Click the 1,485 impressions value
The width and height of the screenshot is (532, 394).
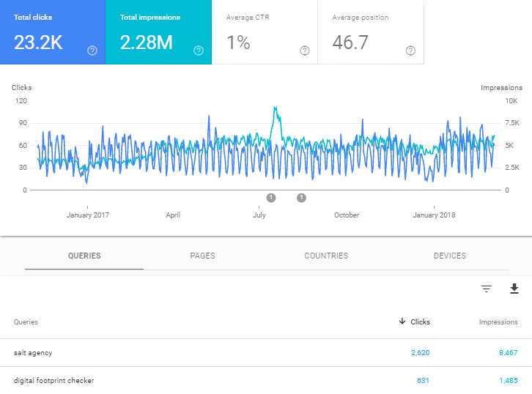point(509,380)
